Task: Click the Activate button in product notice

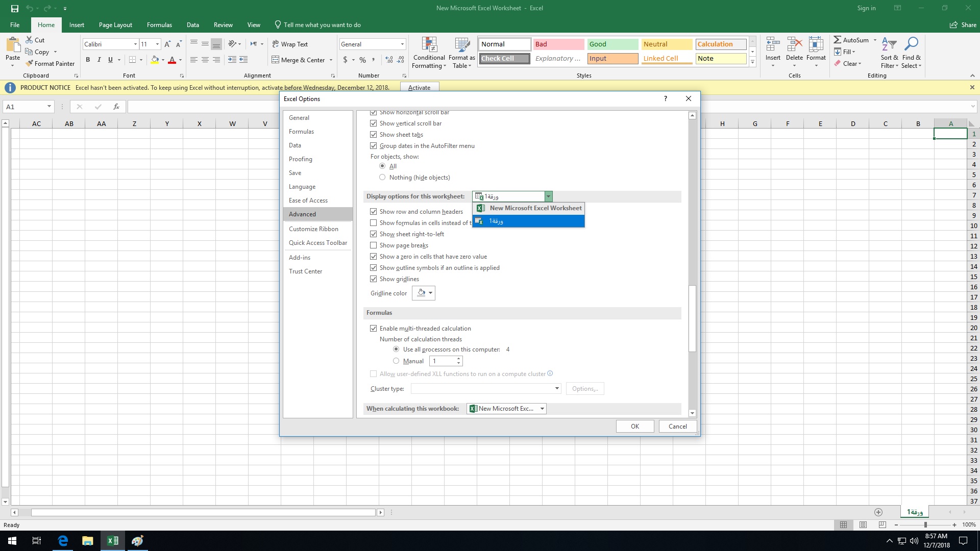Action: (419, 88)
